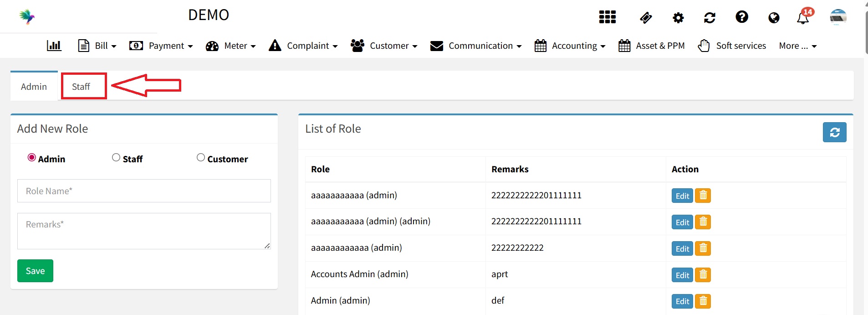Viewport: 868px width, 315px height.
Task: Click the Role Name input field
Action: 144,191
